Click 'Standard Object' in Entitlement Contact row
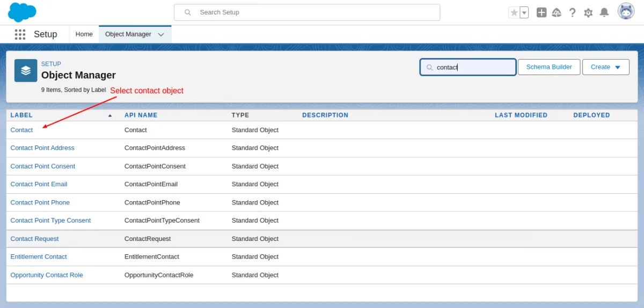Image resolution: width=644 pixels, height=308 pixels. [x=255, y=256]
